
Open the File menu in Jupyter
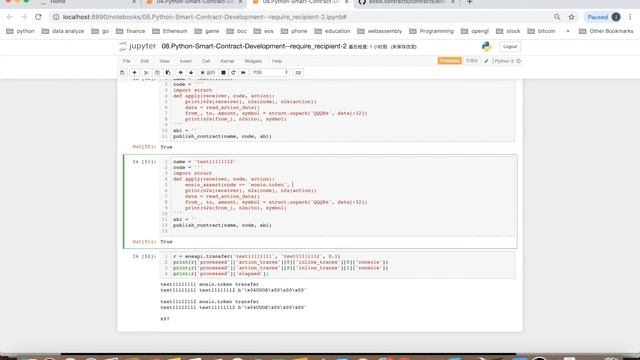(127, 61)
